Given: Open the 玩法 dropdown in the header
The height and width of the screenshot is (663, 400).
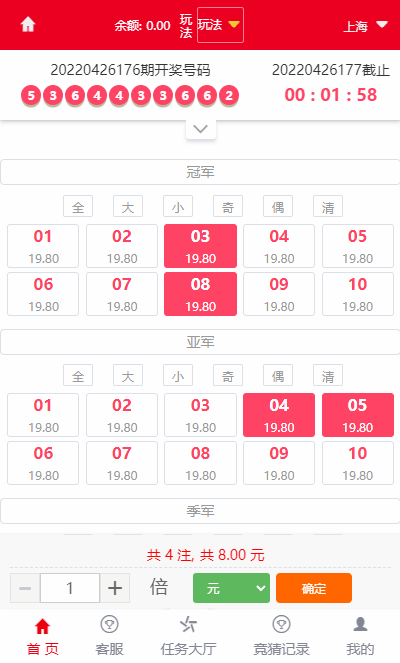Looking at the screenshot, I should pyautogui.click(x=220, y=25).
